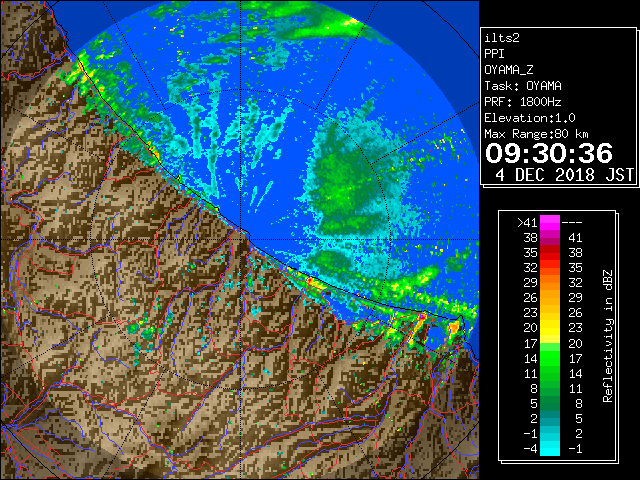640x480 pixels.
Task: Click the --- label beside top legend band
Action: coord(572,223)
